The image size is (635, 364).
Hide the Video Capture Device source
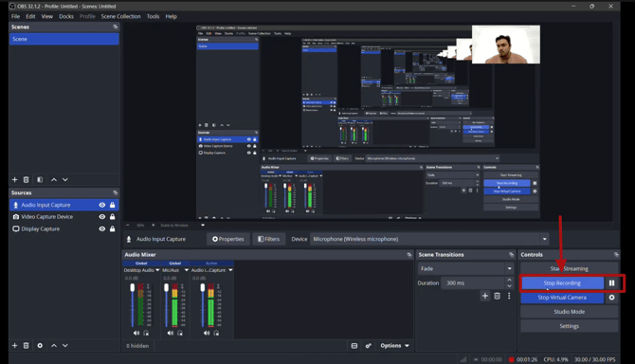[102, 217]
